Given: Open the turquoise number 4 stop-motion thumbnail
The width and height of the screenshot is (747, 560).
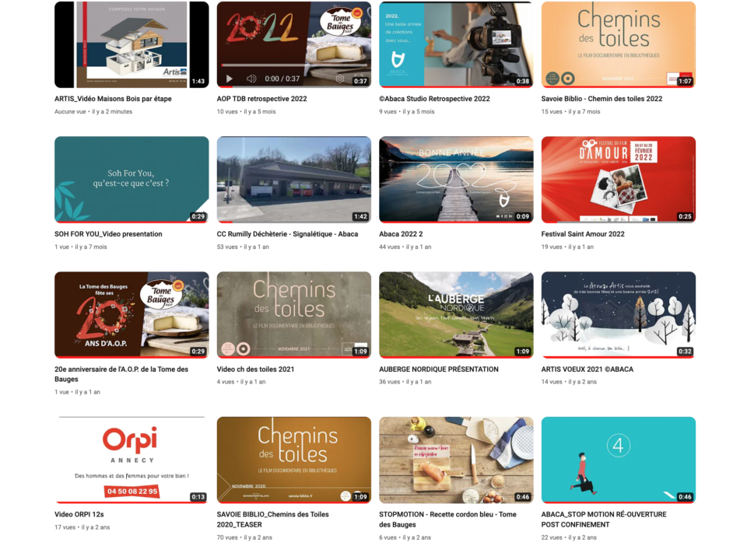Looking at the screenshot, I should (619, 460).
